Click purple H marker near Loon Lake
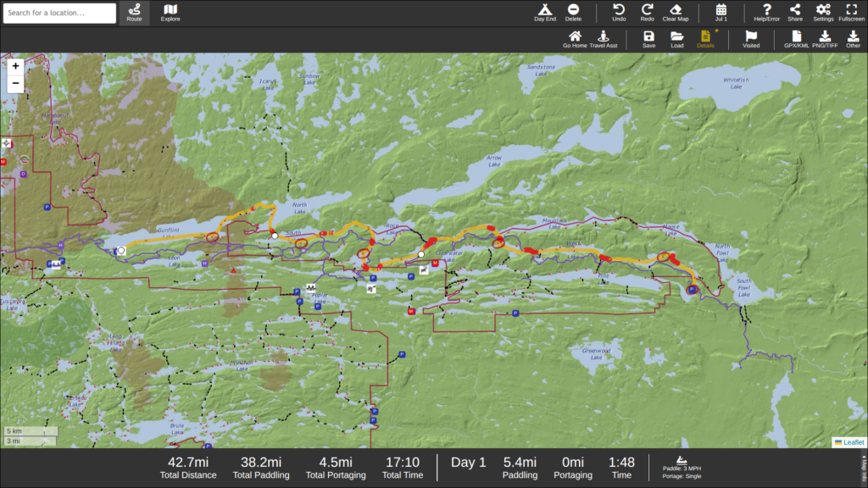The image size is (868, 488). 205,264
